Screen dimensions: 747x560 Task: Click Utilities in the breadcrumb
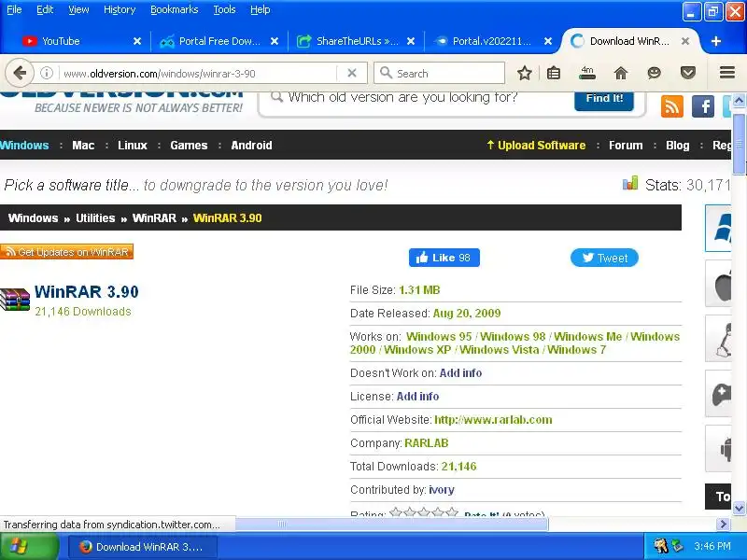(x=95, y=218)
